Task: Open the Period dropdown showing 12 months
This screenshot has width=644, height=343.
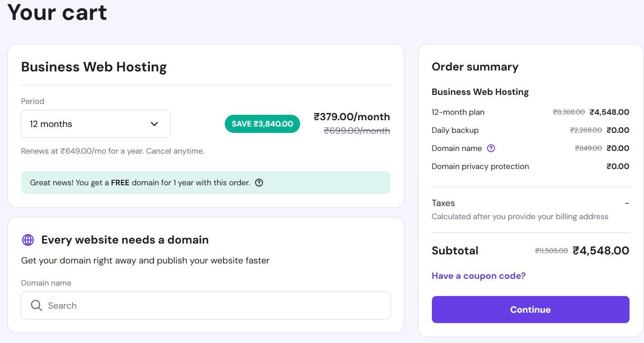Action: [95, 124]
